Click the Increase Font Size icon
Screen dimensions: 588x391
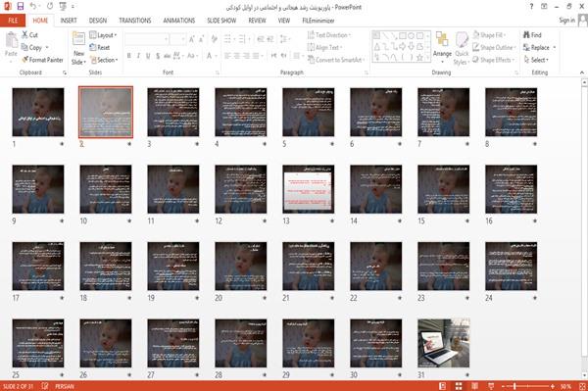tap(192, 39)
